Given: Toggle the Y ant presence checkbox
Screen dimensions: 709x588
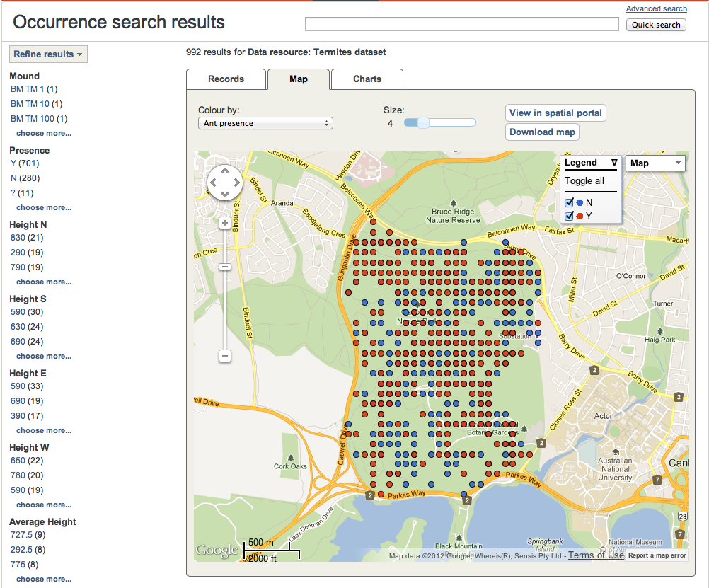Looking at the screenshot, I should coord(570,216).
